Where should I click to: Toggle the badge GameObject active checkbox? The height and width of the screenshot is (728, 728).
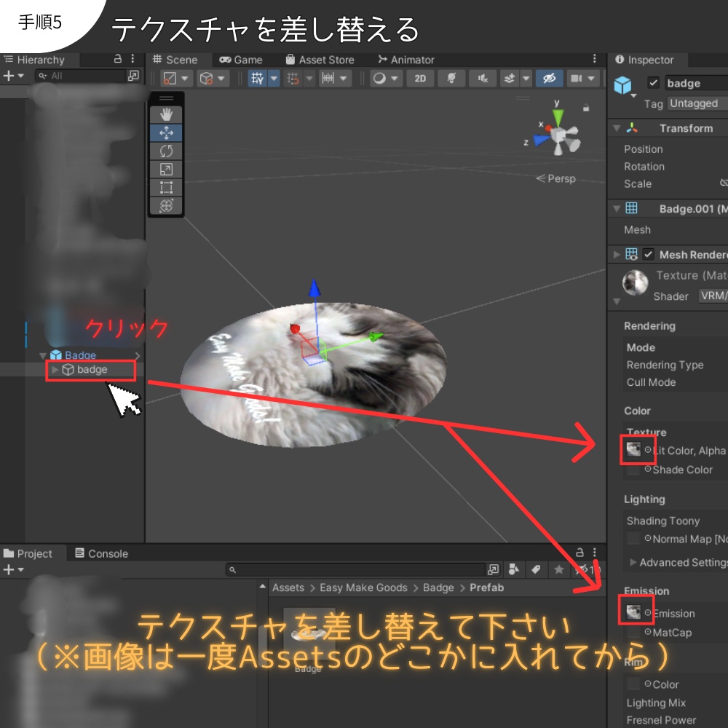point(653,83)
